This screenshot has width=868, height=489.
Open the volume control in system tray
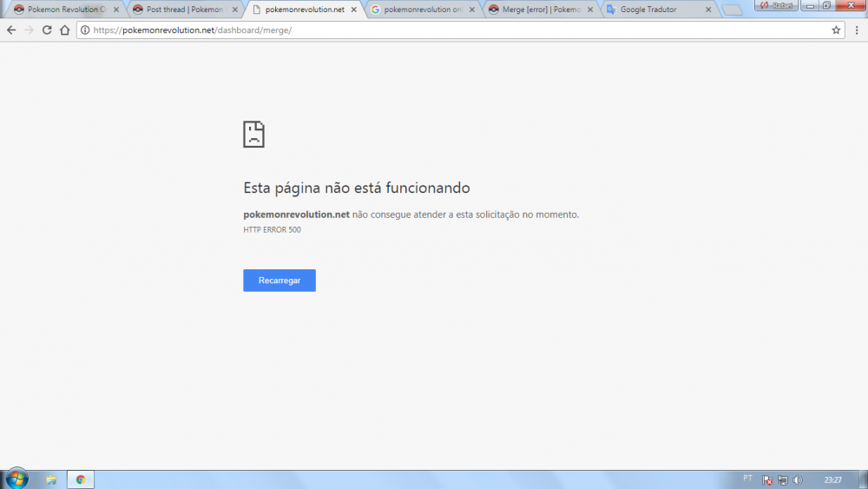click(798, 479)
